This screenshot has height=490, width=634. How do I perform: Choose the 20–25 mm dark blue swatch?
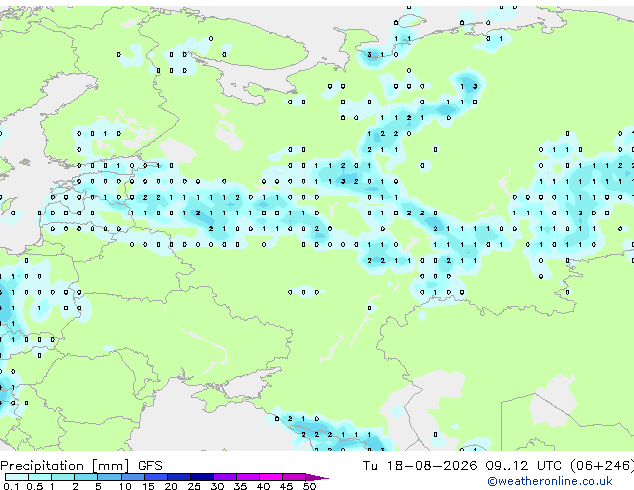click(179, 477)
